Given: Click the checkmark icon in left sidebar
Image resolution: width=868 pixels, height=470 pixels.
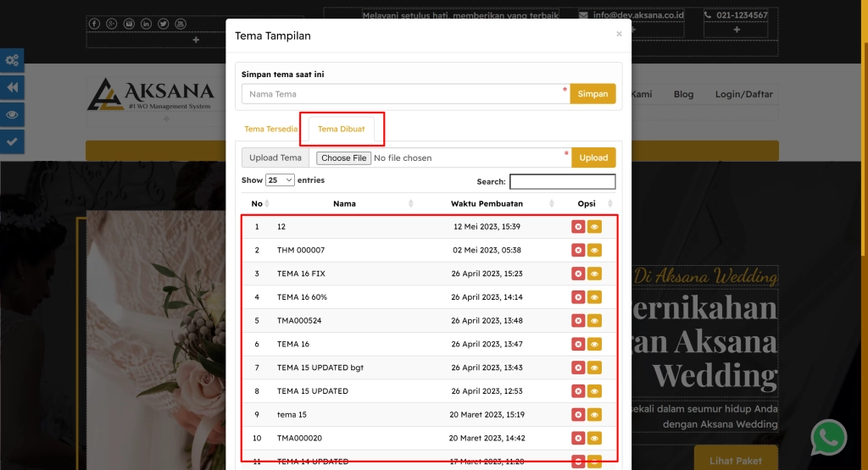Looking at the screenshot, I should (12, 141).
